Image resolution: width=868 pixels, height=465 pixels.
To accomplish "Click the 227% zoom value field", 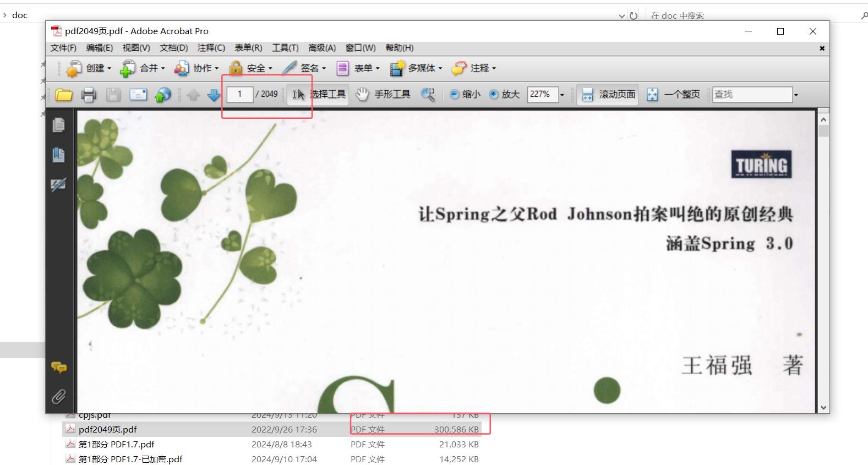I will click(543, 95).
